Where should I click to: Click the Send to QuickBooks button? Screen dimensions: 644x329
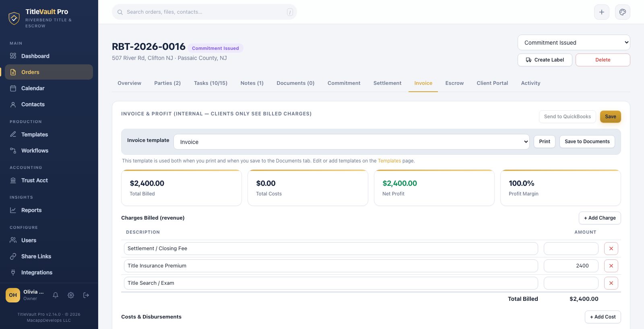pos(568,117)
